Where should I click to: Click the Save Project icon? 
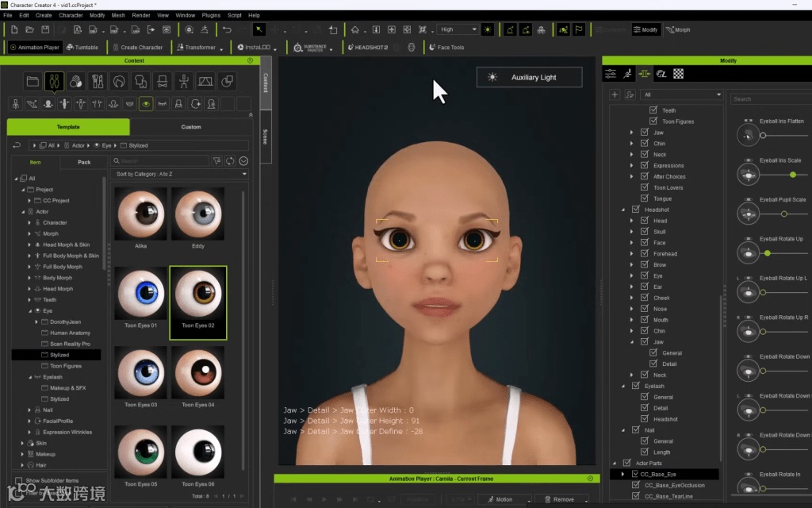click(x=44, y=30)
